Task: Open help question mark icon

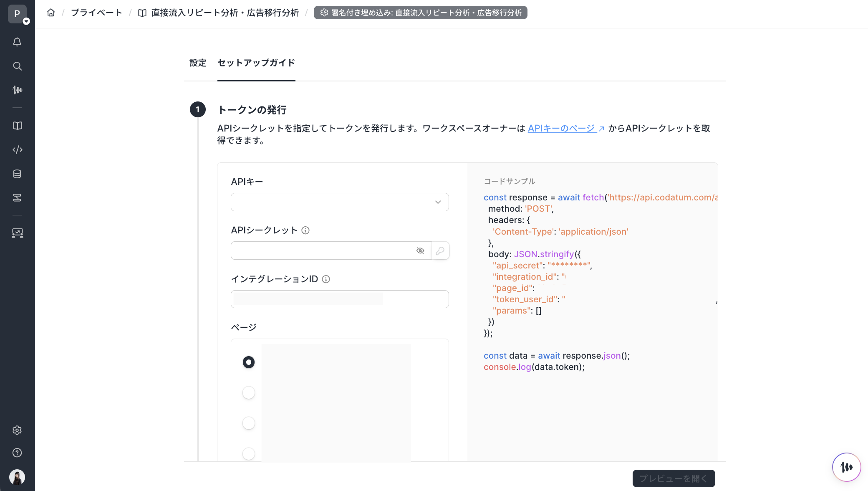Action: pyautogui.click(x=17, y=453)
